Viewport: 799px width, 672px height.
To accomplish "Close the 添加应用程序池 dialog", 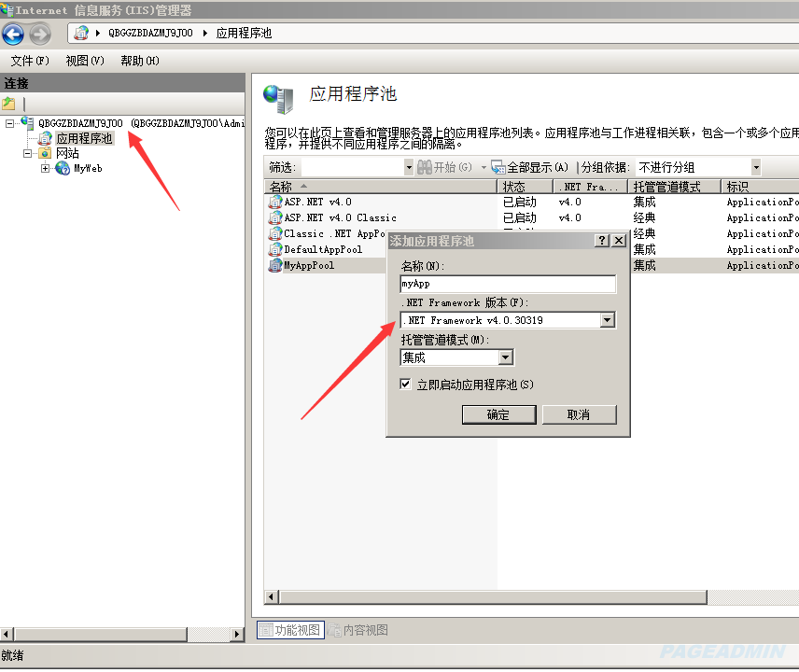I will coord(619,241).
